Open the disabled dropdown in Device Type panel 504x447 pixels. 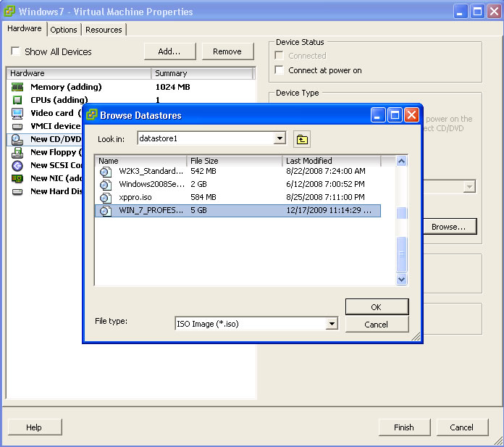469,186
